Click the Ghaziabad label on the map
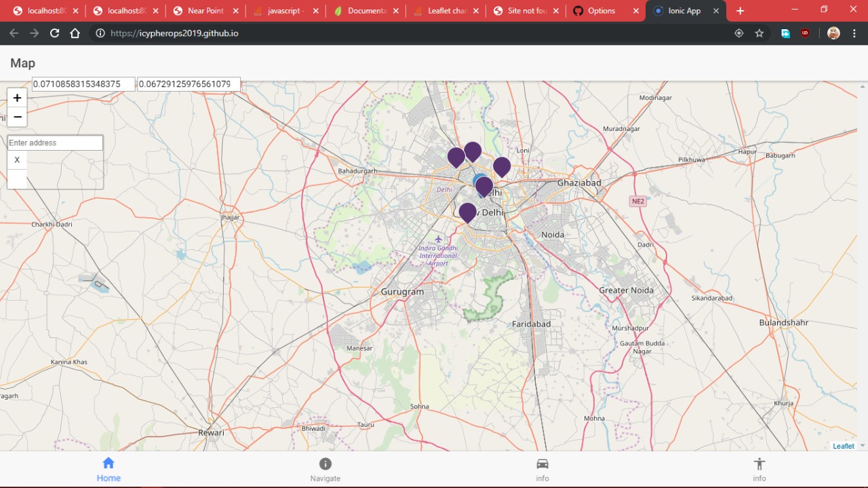The width and height of the screenshot is (868, 488). [x=579, y=183]
